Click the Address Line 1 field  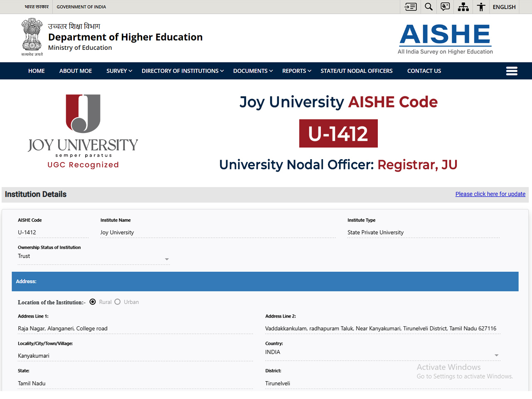click(135, 328)
